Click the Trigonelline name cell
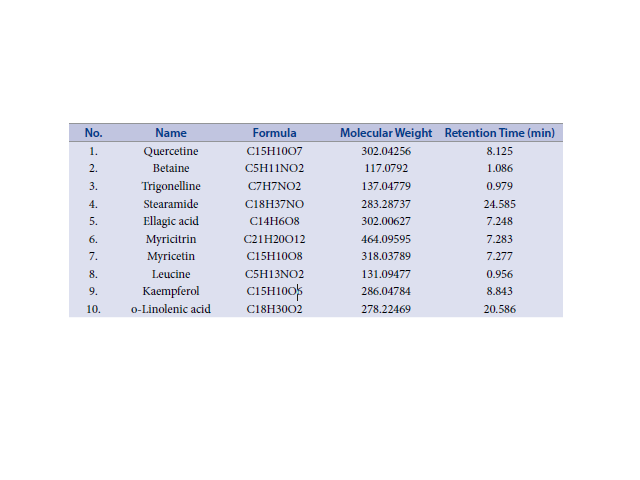The height and width of the screenshot is (480, 640). tap(171, 186)
